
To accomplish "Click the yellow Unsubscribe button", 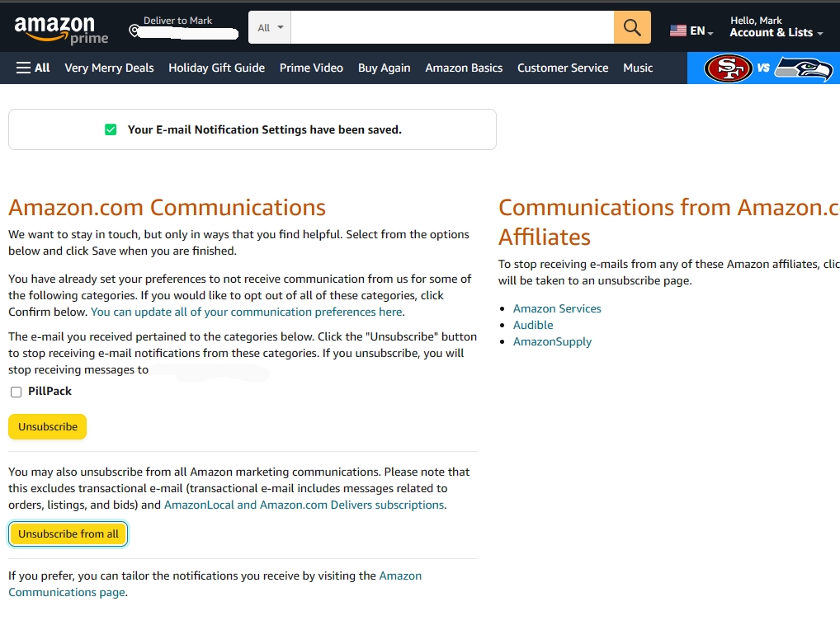I will (48, 426).
